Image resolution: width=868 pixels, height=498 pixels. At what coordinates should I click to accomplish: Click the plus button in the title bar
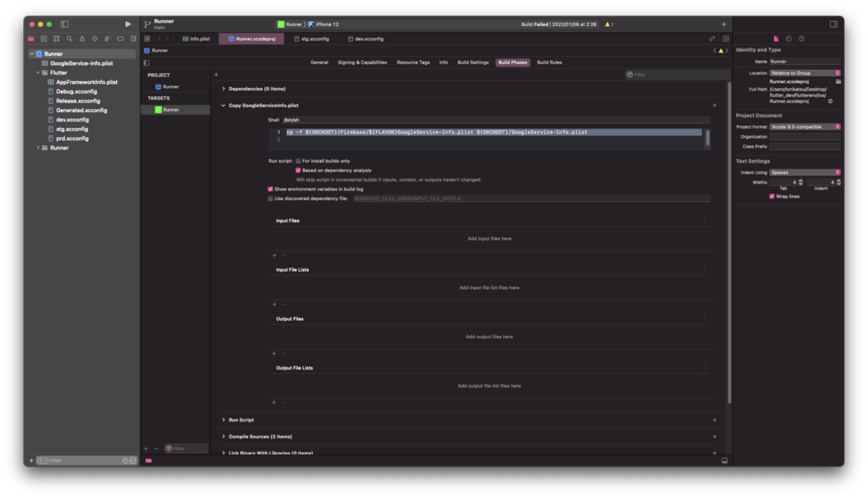tap(724, 25)
